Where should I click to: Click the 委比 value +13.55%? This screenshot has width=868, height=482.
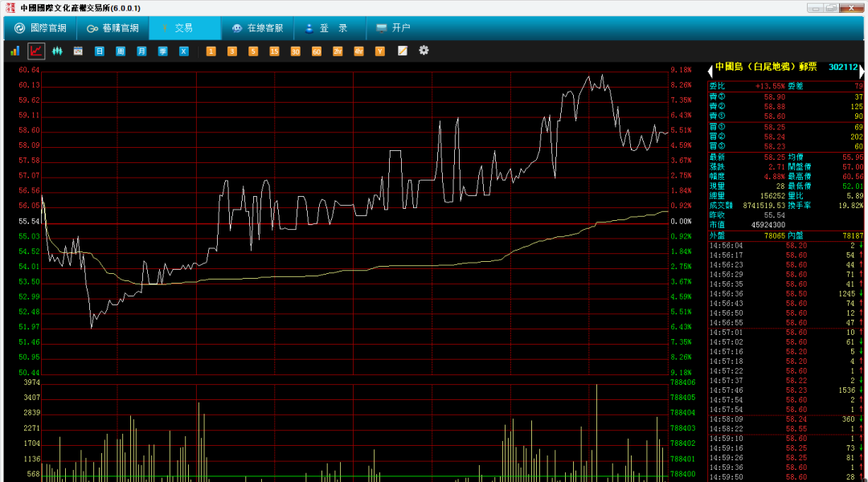[x=771, y=86]
